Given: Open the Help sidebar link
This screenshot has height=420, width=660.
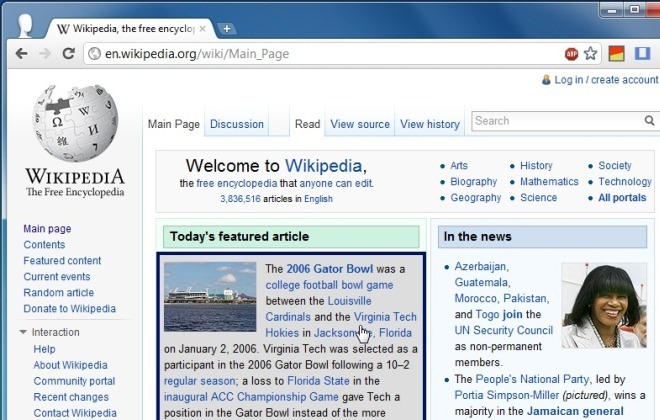Looking at the screenshot, I should coord(44,349).
